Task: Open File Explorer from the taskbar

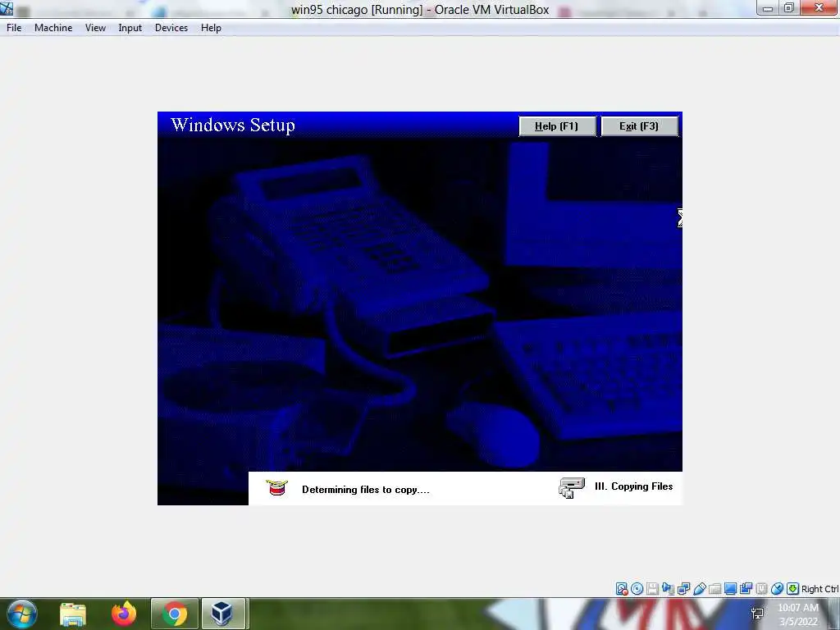Action: (x=73, y=614)
